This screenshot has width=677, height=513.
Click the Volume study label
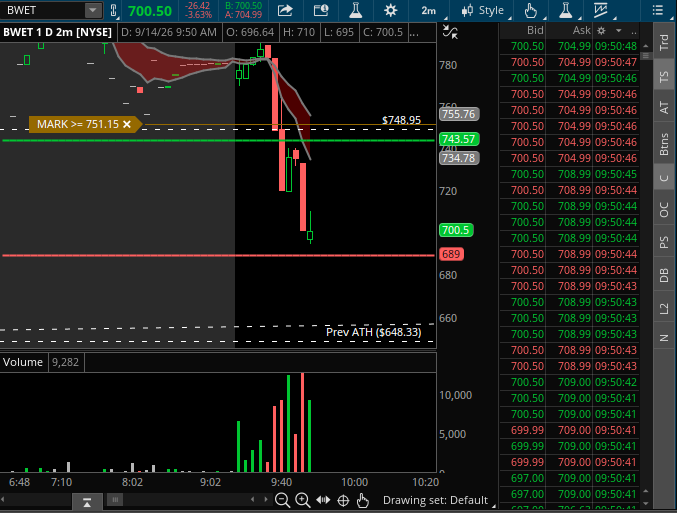tap(23, 362)
